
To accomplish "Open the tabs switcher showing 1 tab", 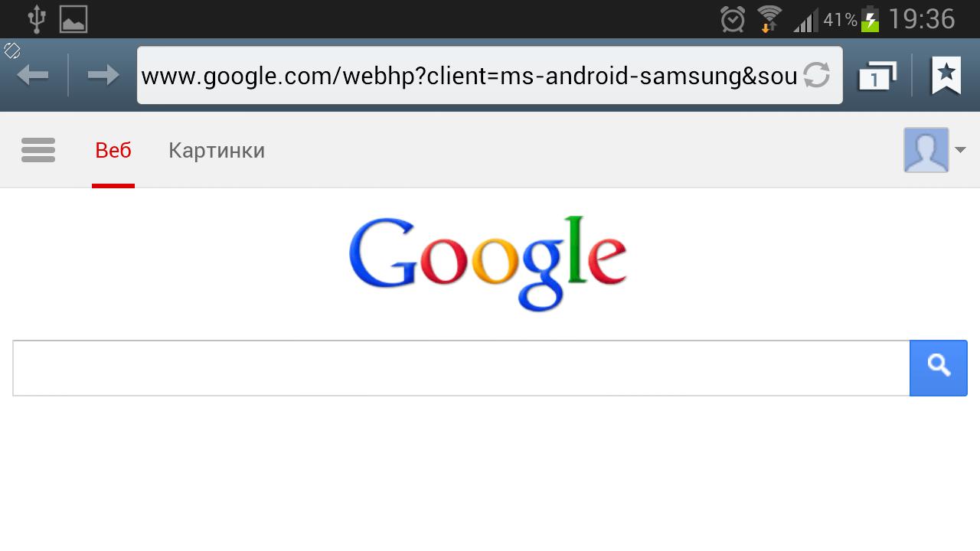I will click(877, 75).
